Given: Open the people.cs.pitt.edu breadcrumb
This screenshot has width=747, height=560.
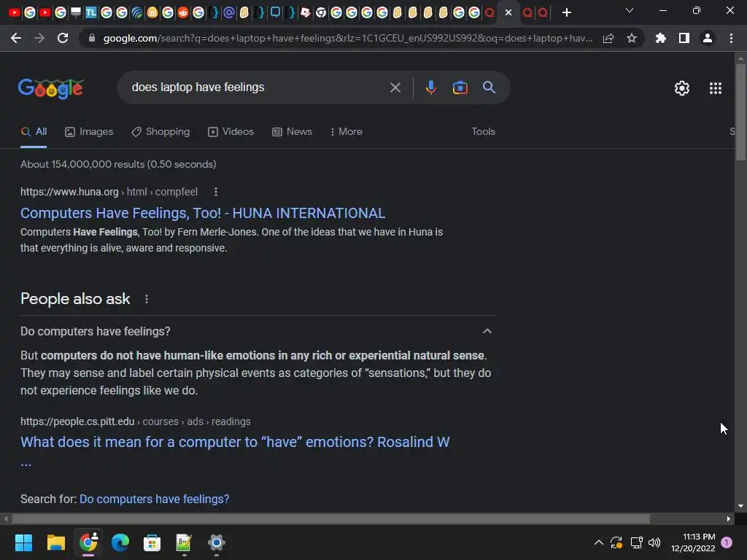Looking at the screenshot, I should (x=135, y=421).
